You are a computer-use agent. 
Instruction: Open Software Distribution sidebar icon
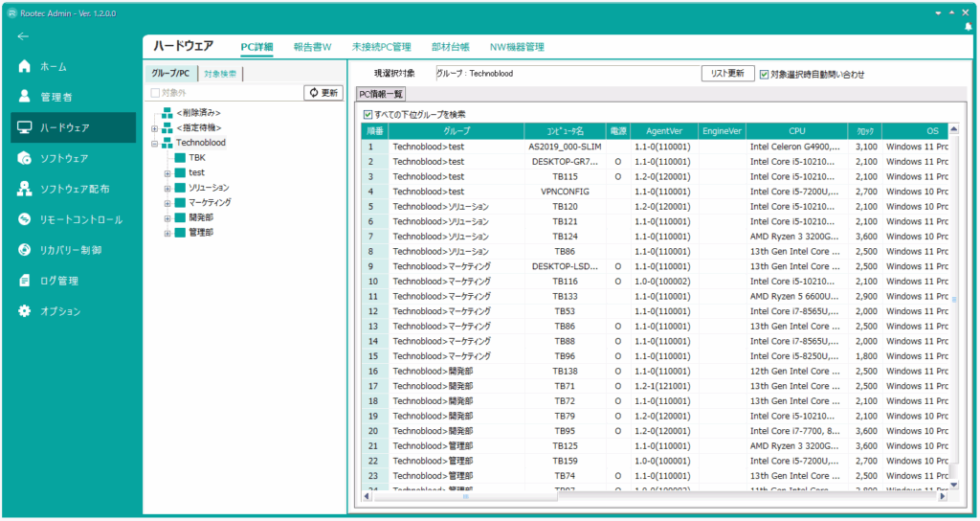(x=25, y=189)
